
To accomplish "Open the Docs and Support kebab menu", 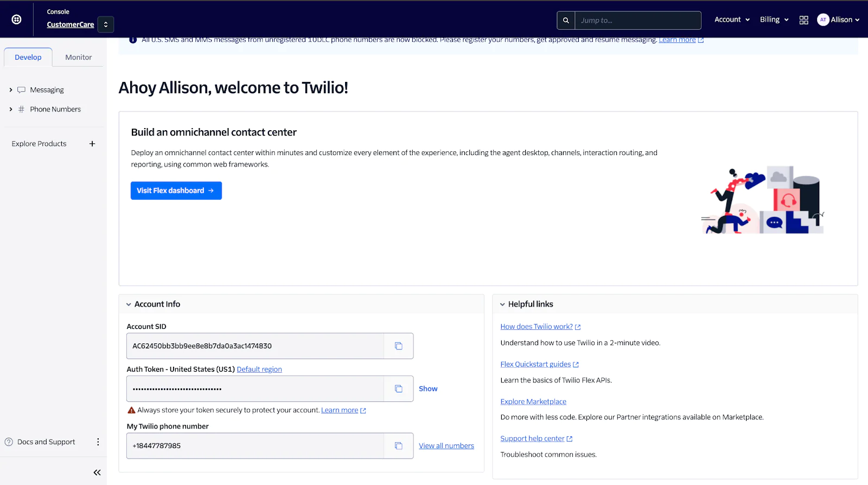I will [98, 442].
